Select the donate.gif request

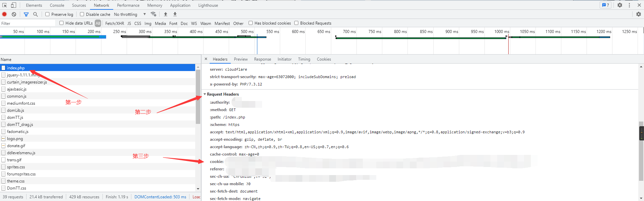click(97, 145)
